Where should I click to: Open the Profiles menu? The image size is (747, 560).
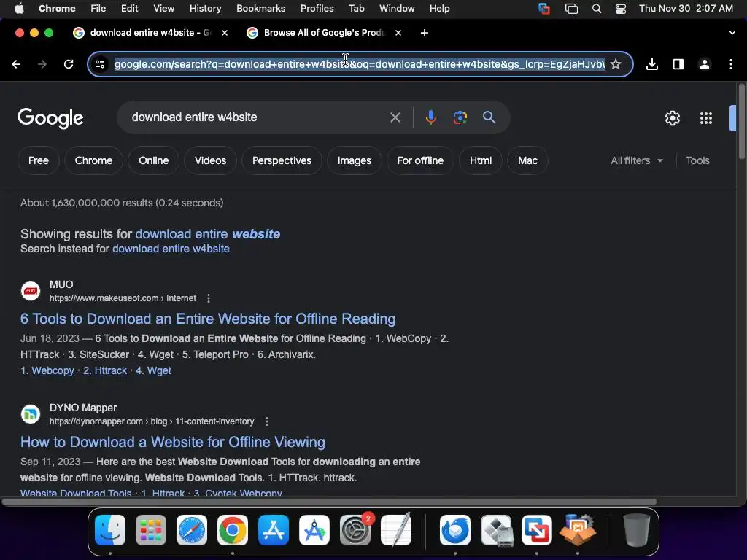(317, 9)
